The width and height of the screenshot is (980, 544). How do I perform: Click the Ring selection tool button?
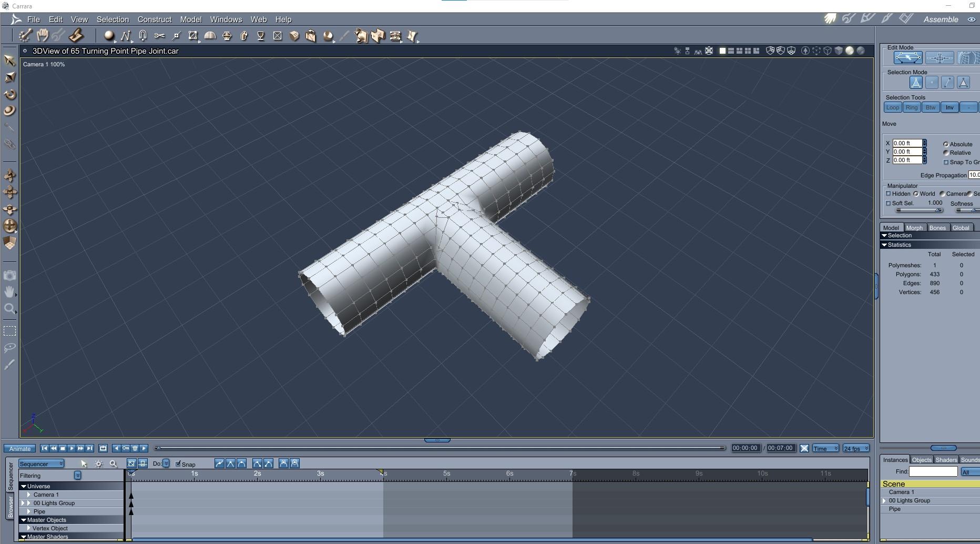(912, 107)
